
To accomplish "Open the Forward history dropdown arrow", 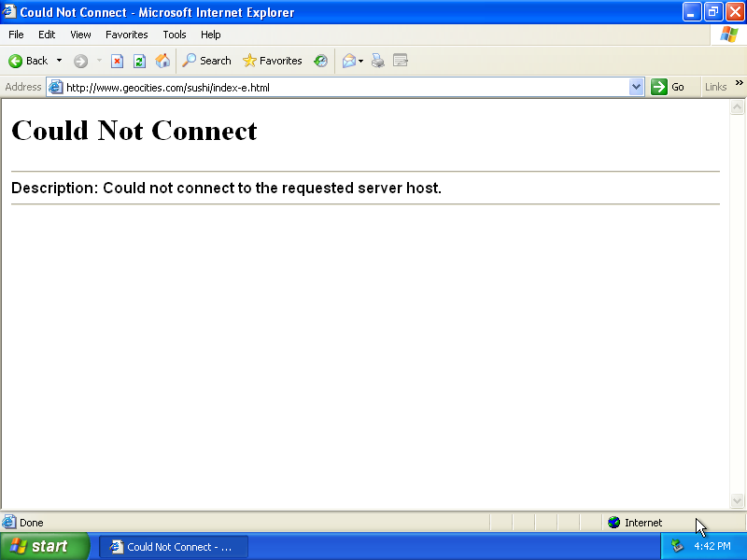I will pos(99,61).
